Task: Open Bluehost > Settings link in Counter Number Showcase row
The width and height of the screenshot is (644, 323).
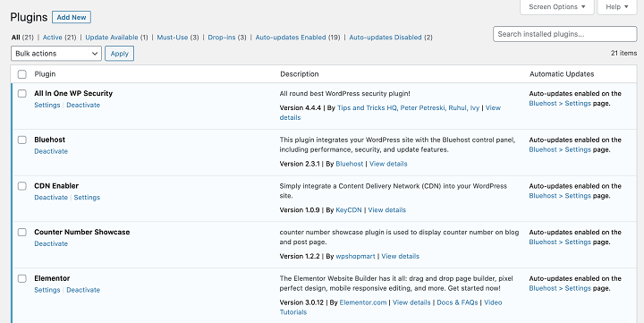Action: (560, 242)
